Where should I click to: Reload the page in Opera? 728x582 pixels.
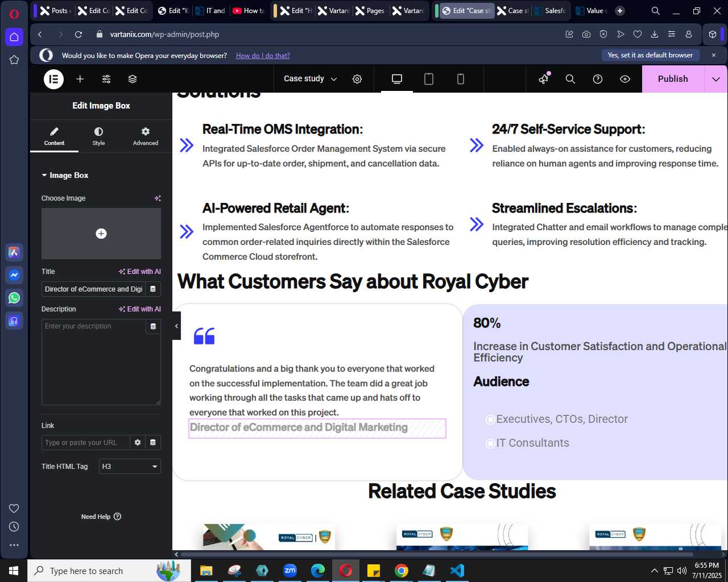(78, 35)
